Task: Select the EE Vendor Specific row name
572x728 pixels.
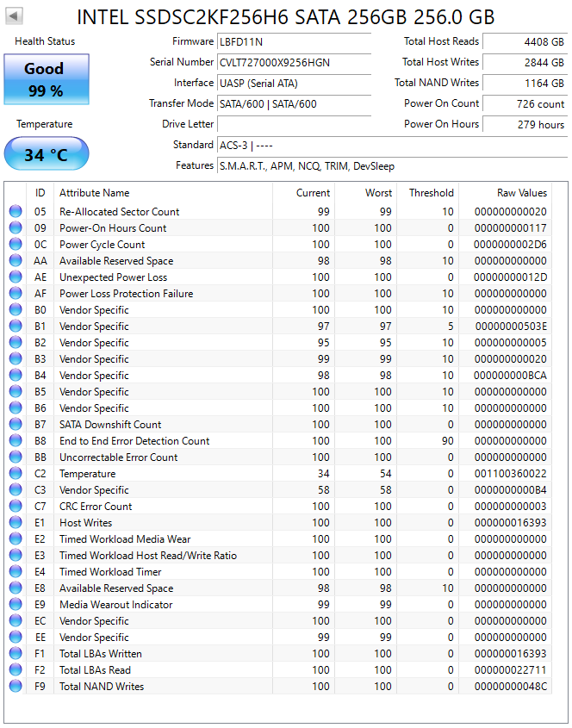Action: (94, 638)
